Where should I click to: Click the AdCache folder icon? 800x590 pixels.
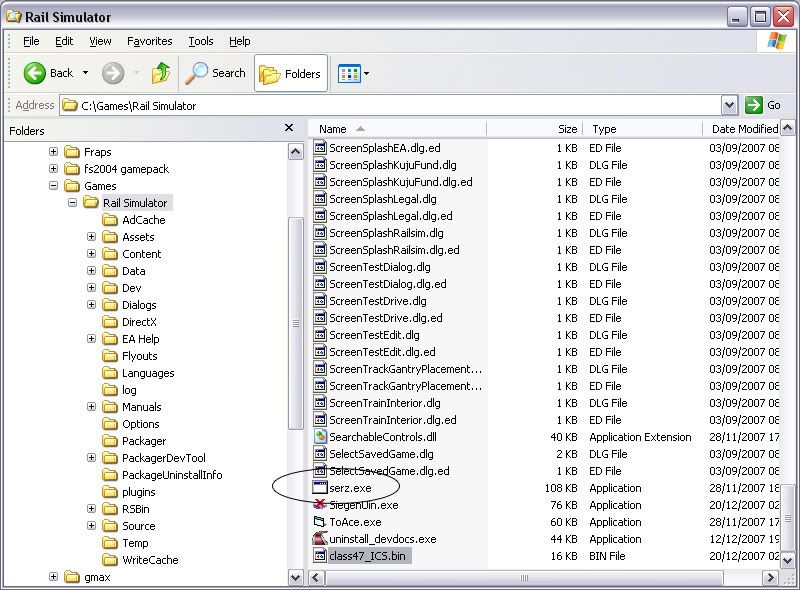pos(110,220)
